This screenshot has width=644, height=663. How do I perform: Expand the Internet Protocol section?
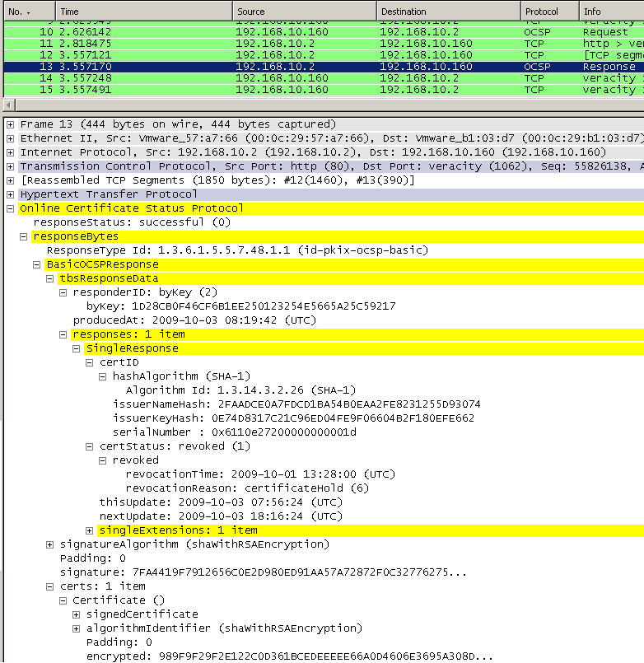click(x=10, y=152)
